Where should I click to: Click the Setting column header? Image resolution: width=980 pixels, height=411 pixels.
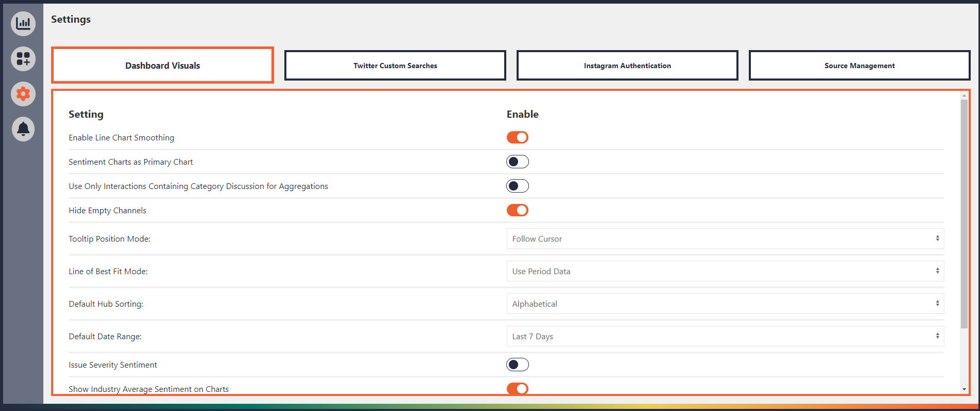(86, 114)
